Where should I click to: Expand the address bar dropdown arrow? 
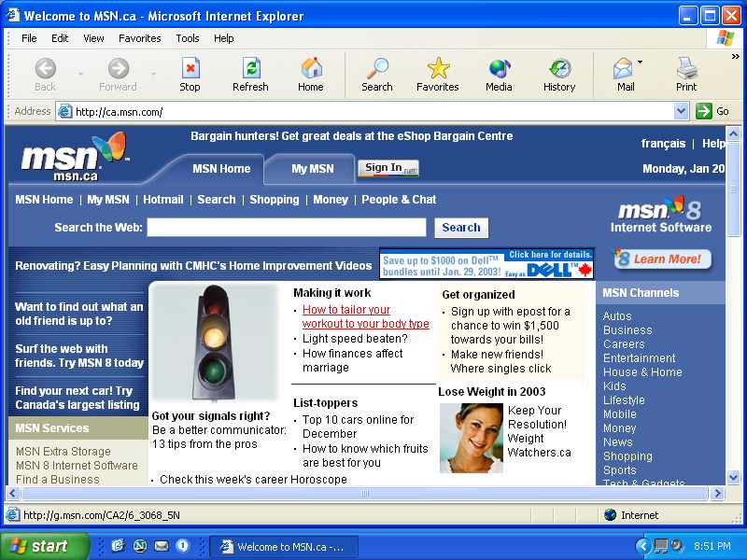coord(681,111)
